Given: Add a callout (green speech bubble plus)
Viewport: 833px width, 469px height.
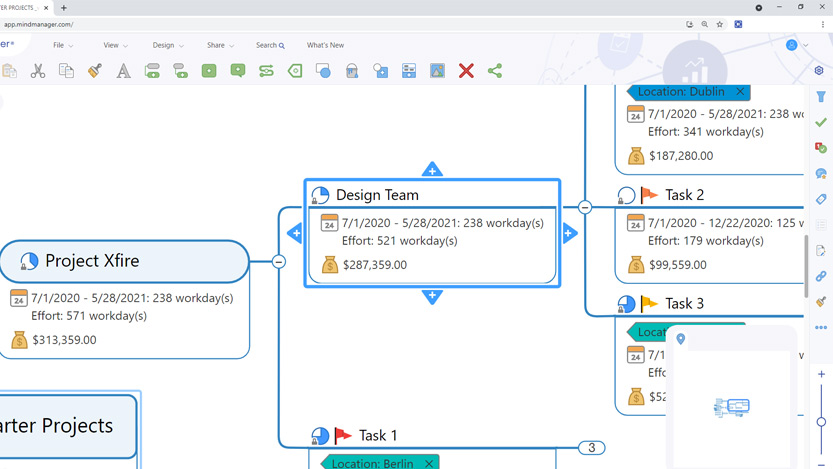Looking at the screenshot, I should 238,71.
